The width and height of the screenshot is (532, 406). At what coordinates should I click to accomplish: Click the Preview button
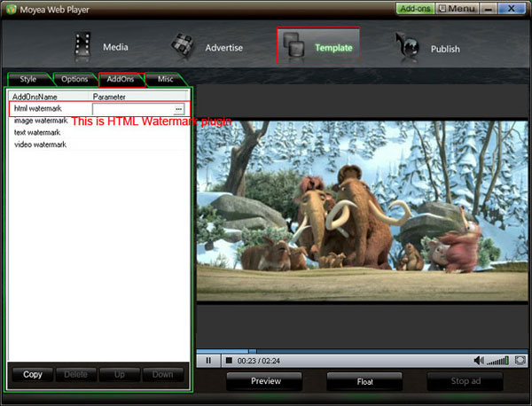point(264,381)
